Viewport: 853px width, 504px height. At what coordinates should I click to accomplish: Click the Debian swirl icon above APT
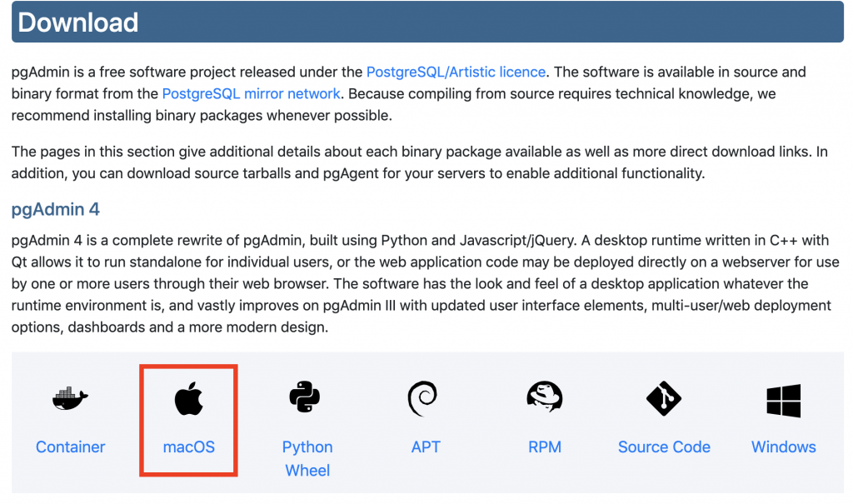pyautogui.click(x=425, y=398)
